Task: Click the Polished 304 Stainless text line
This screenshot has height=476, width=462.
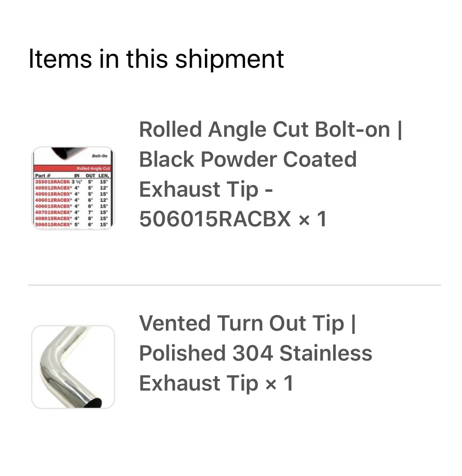Action: coord(255,353)
